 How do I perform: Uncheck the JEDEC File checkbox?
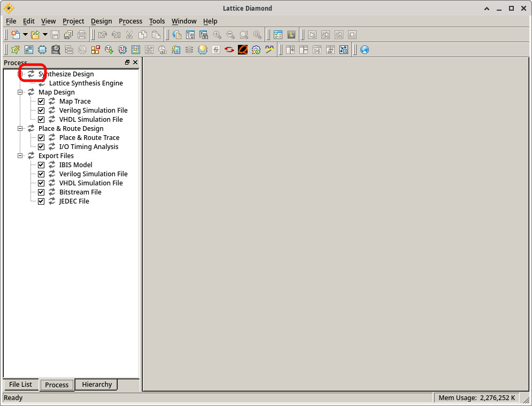click(41, 201)
